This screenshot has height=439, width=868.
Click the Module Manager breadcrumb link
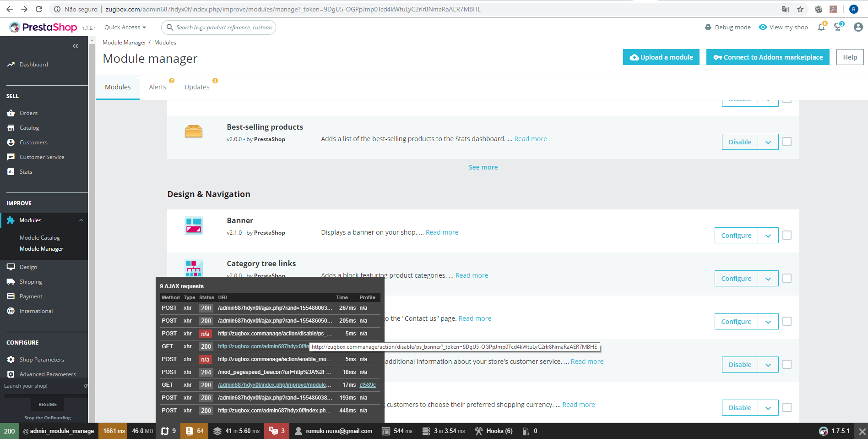tap(124, 43)
